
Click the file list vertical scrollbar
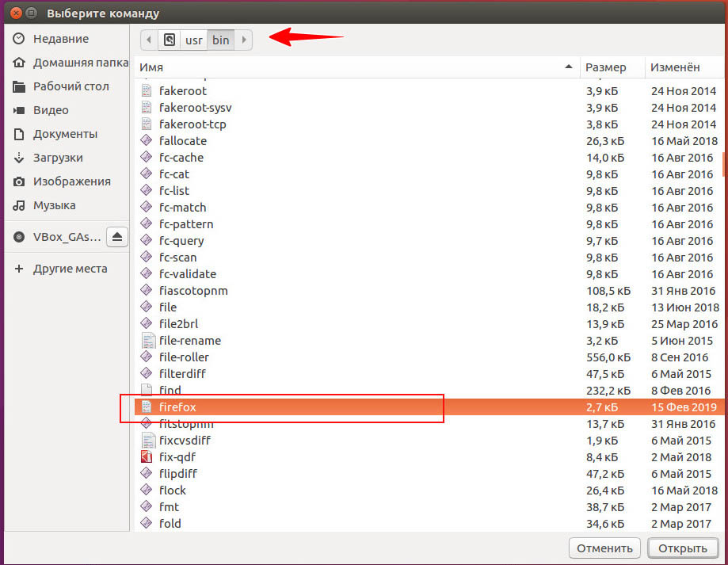[x=724, y=165]
